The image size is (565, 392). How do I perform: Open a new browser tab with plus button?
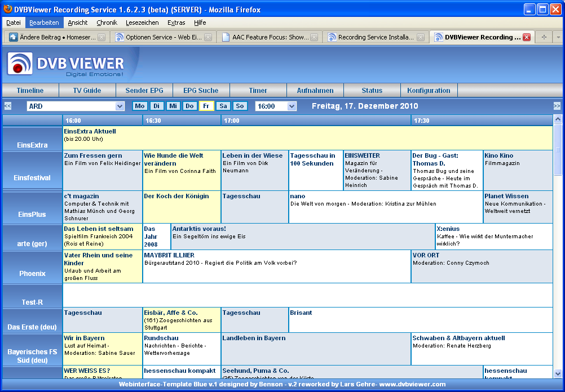tap(544, 37)
